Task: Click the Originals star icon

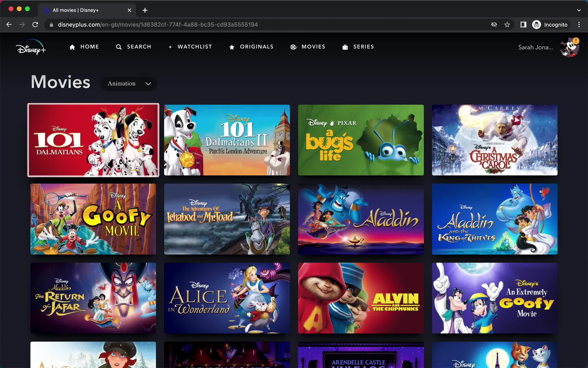Action: click(232, 47)
